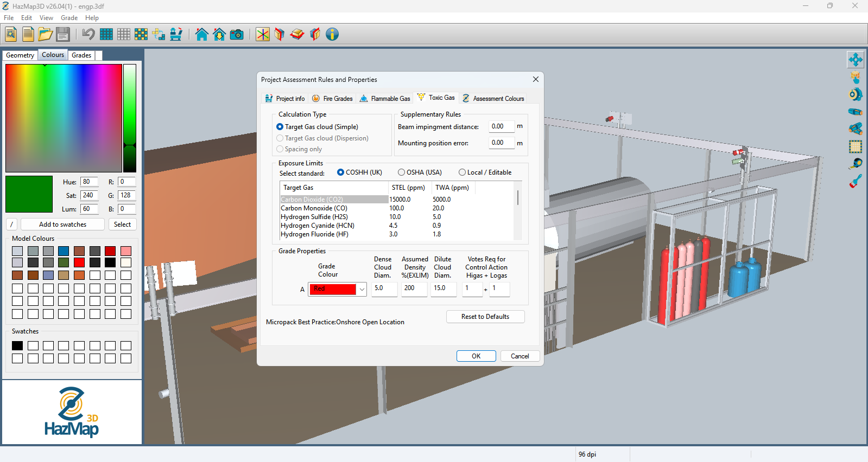Open Project info tab
The height and width of the screenshot is (462, 868).
click(285, 99)
